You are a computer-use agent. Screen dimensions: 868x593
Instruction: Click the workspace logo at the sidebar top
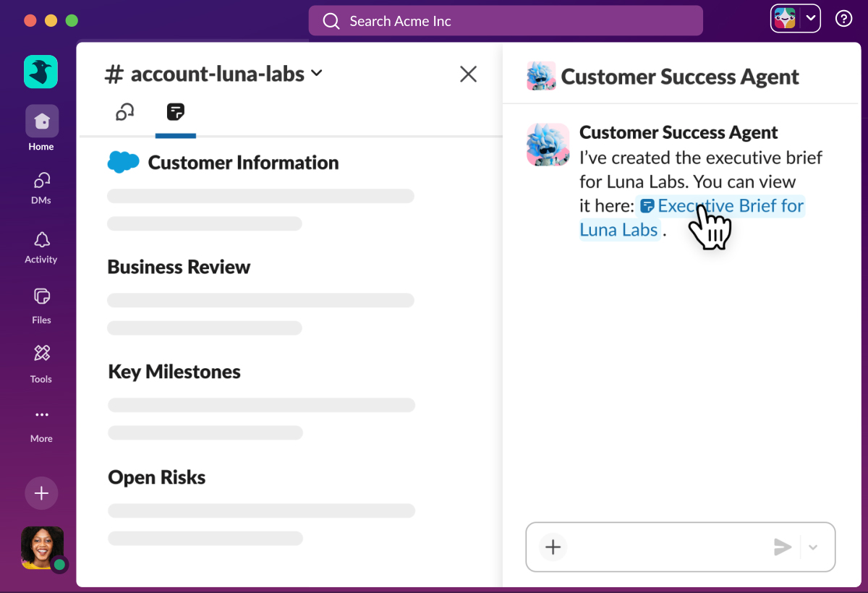click(41, 72)
